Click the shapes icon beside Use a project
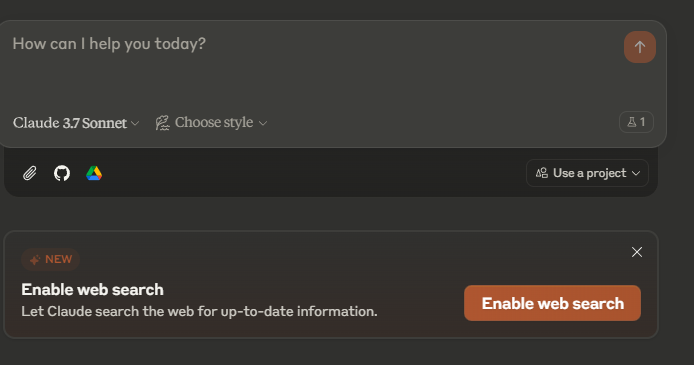Image resolution: width=694 pixels, height=365 pixels. 542,173
